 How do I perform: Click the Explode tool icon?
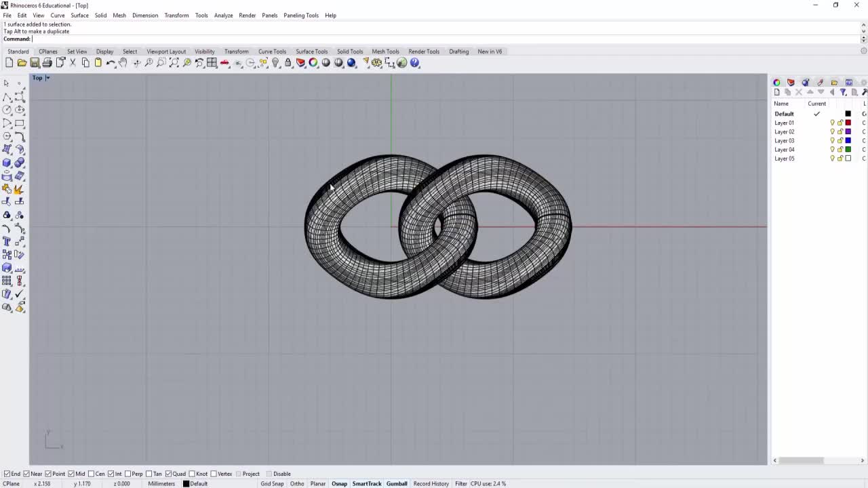pos(19,189)
